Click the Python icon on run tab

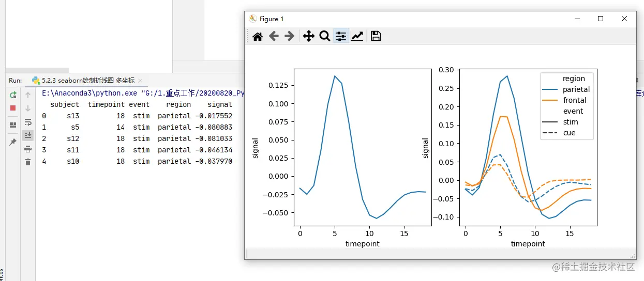[x=36, y=81]
